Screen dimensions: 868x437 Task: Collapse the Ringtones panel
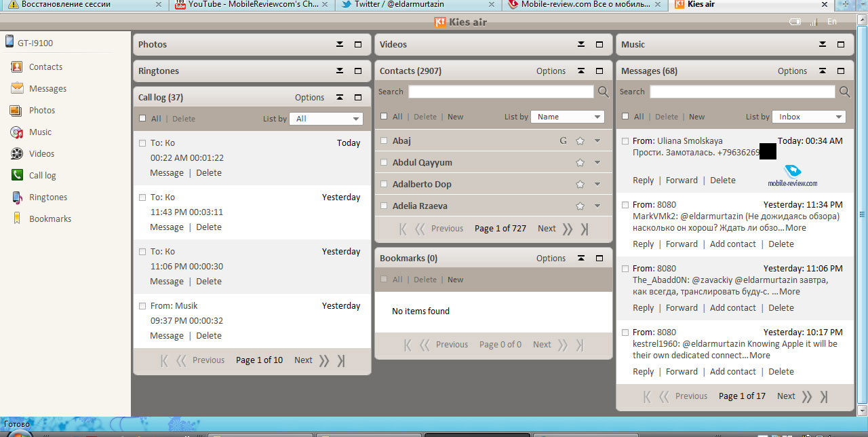click(340, 71)
